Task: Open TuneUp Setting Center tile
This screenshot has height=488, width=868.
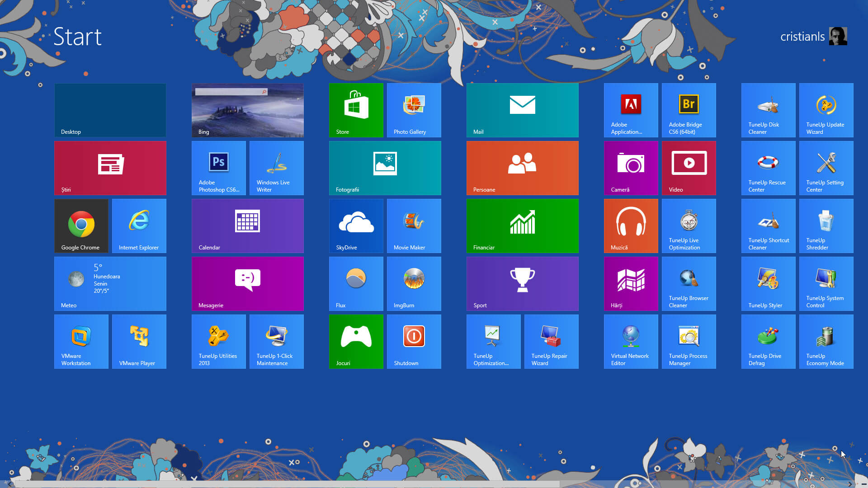Action: [x=826, y=168]
